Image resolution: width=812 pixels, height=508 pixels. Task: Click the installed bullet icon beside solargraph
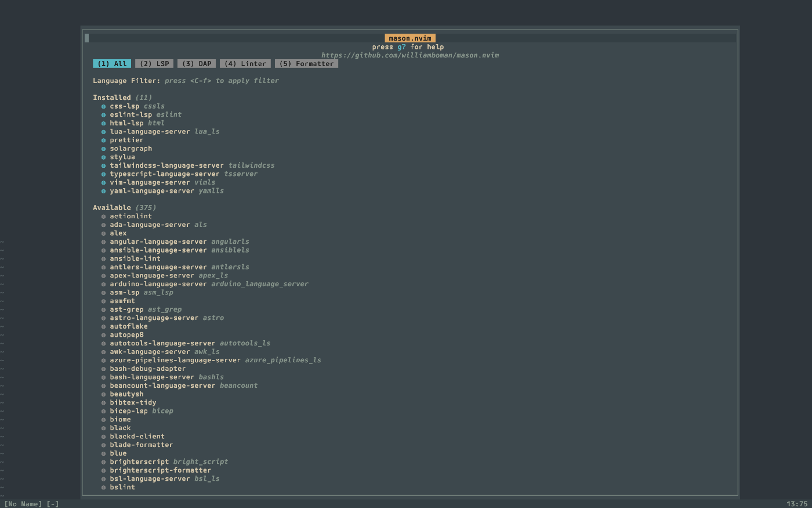[x=104, y=149]
